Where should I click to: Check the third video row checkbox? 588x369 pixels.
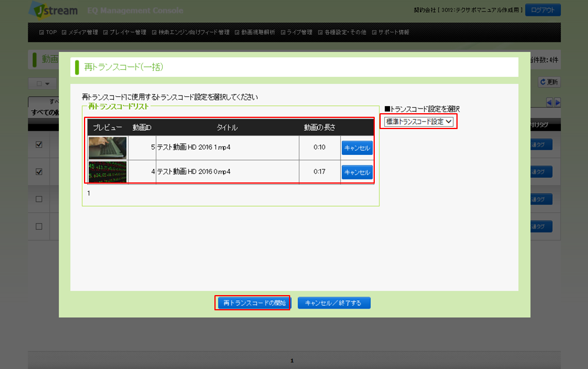(x=39, y=199)
